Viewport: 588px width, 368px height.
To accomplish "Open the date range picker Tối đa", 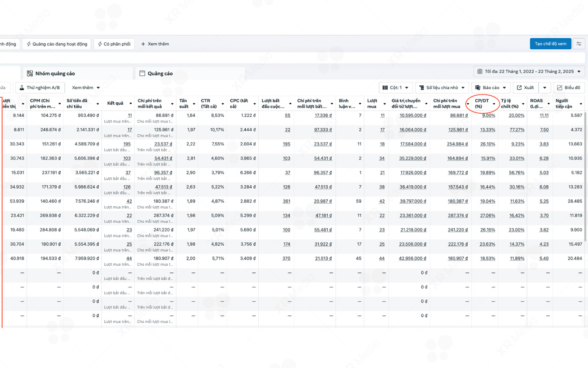I will pos(529,71).
